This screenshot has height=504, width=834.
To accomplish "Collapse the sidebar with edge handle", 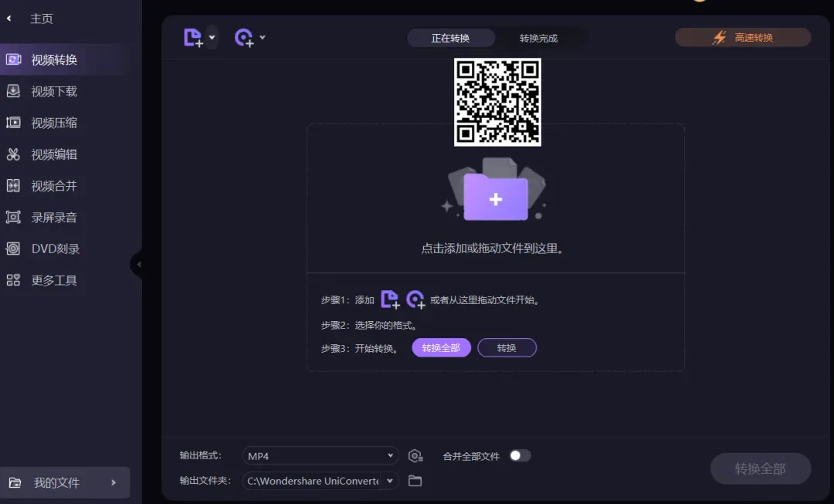I will point(137,264).
